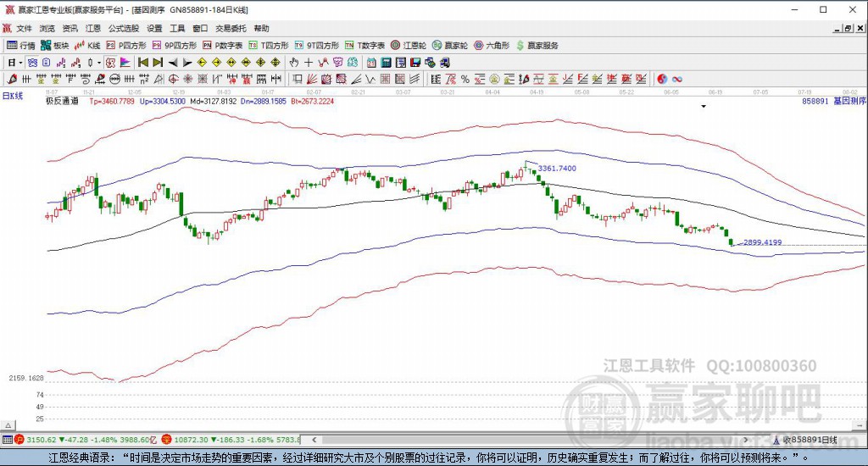Toggle the 权 adjustment icon
868x466 pixels.
click(x=110, y=63)
